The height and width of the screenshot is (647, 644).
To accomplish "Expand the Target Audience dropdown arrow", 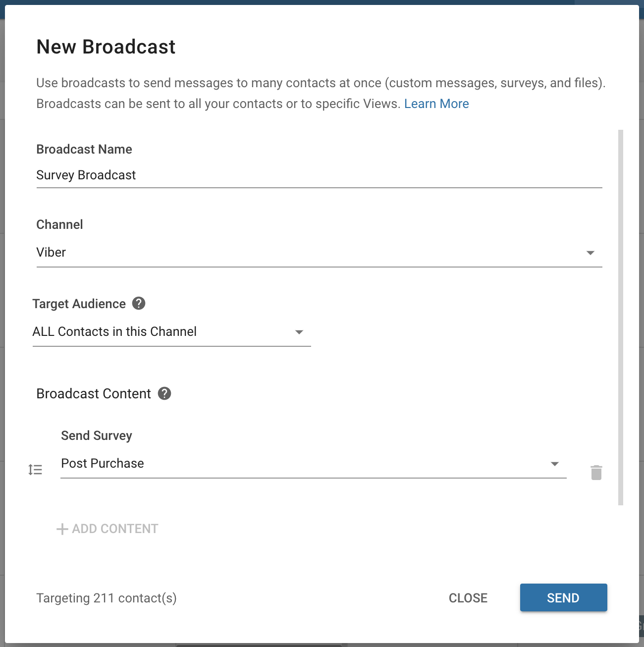I will pos(299,332).
